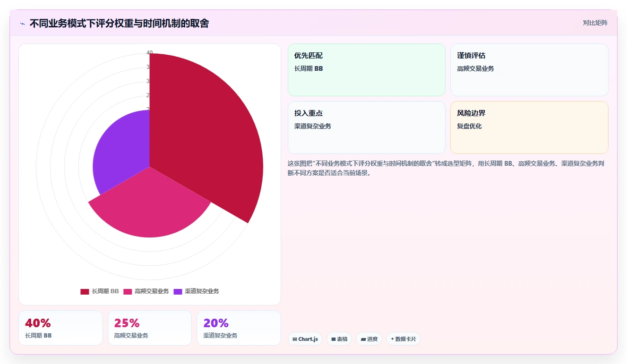This screenshot has height=364, width=627.
Task: Select the 20% 渠道复杂业务 stat card
Action: pos(239,328)
